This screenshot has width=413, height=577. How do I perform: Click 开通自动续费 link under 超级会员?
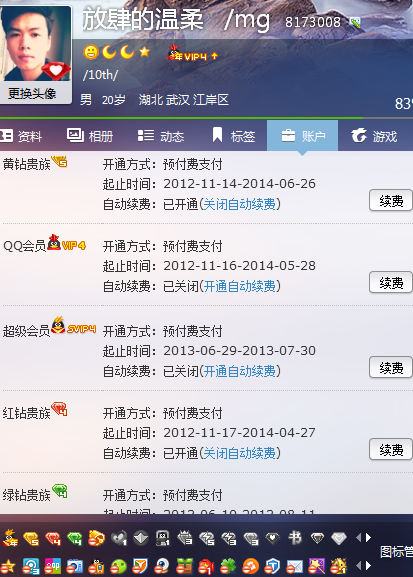coord(240,371)
